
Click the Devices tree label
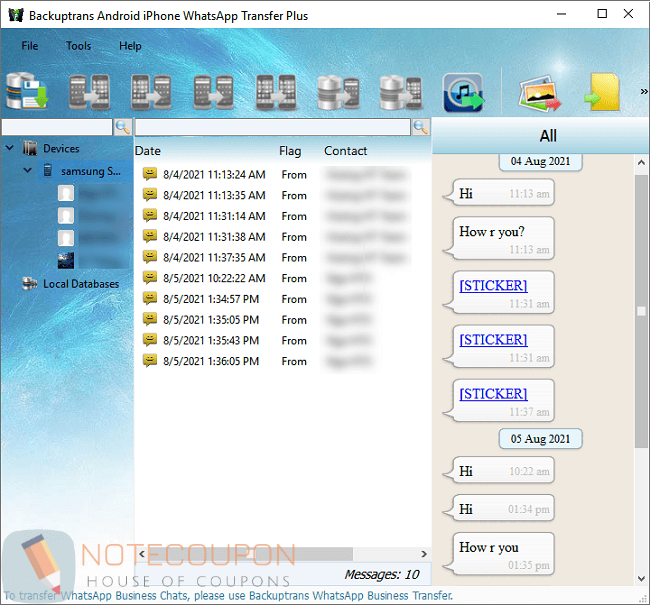(x=61, y=148)
